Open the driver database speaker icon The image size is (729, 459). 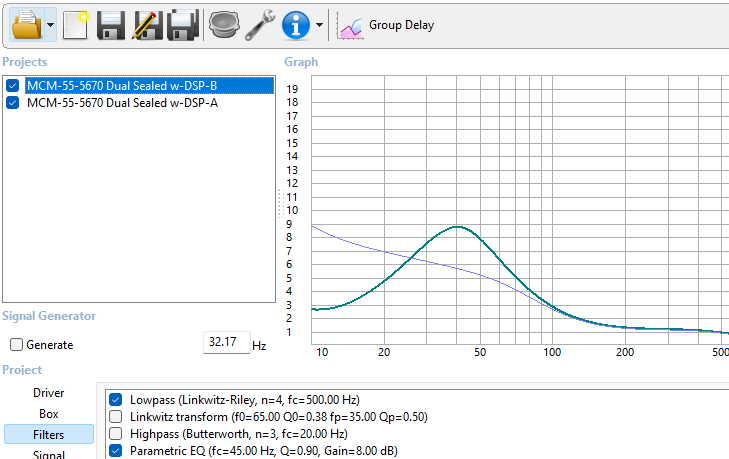tap(223, 25)
